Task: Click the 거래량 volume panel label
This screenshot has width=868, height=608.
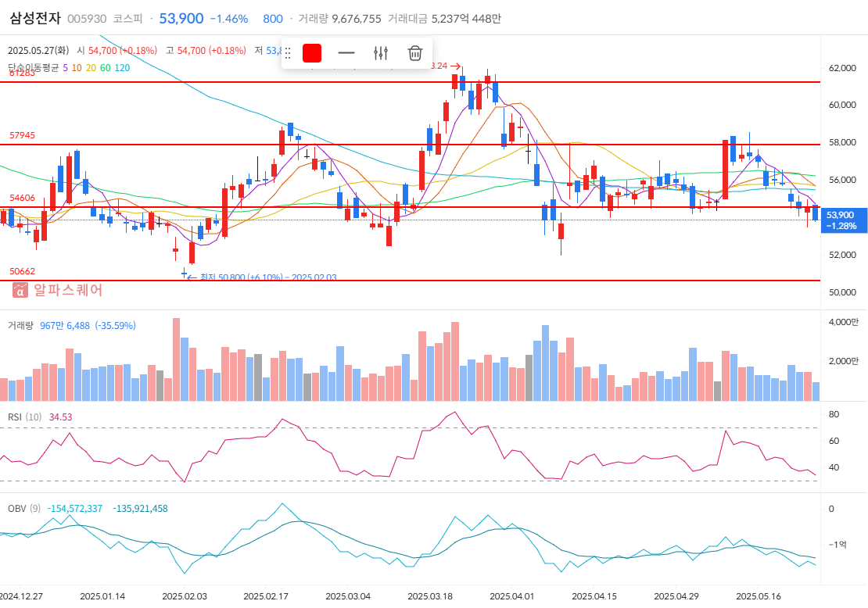Action: [20, 325]
